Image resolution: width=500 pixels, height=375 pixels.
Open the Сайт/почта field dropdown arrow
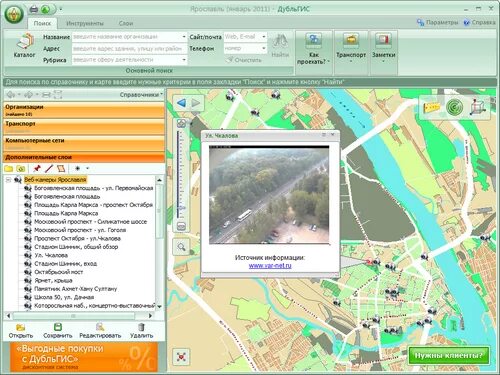pos(264,37)
